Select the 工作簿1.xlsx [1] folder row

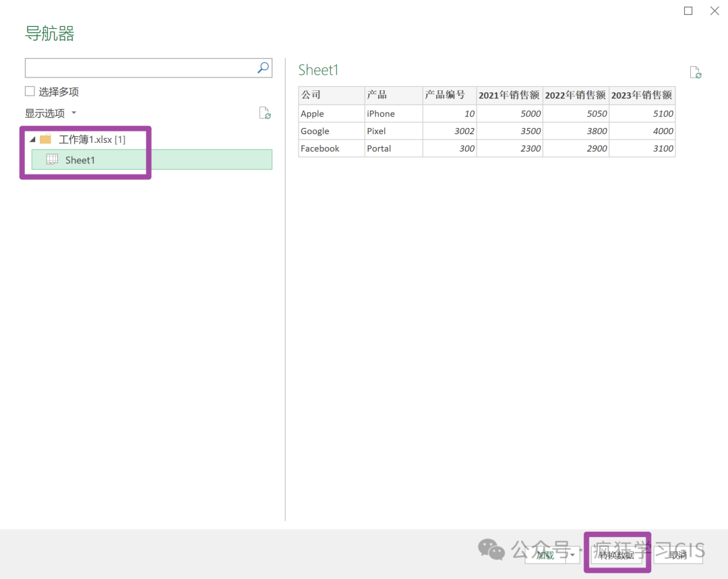pos(92,140)
